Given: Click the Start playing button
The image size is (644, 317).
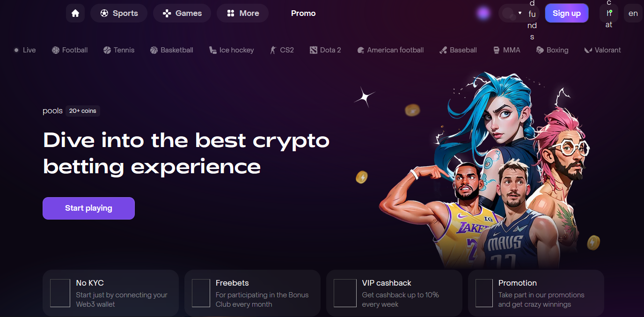Looking at the screenshot, I should (x=88, y=208).
